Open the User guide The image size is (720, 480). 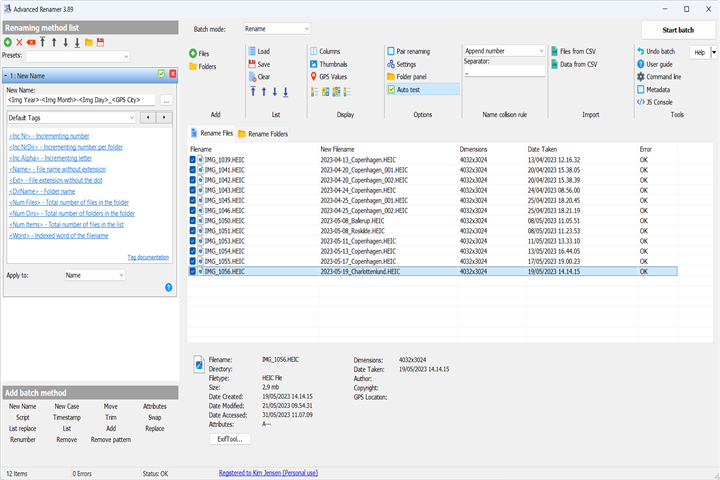click(655, 64)
